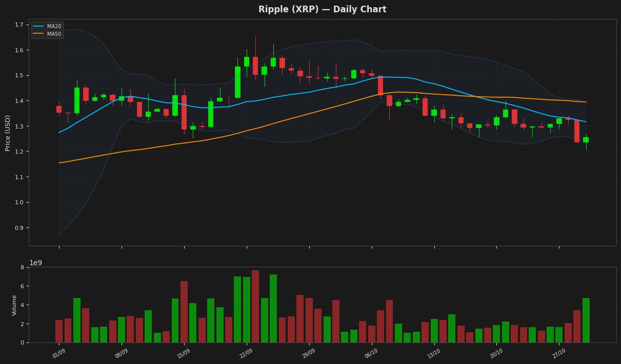Click the volume axis tick 6
Image resolution: width=621 pixels, height=364 pixels.
click(x=22, y=286)
